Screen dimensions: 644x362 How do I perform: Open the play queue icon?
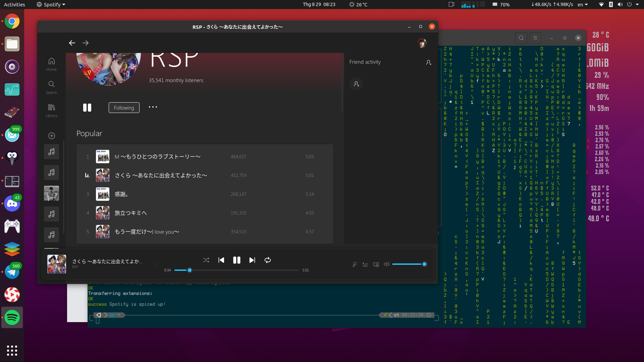(365, 264)
